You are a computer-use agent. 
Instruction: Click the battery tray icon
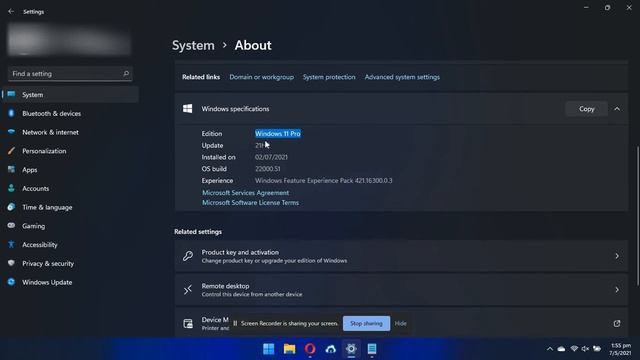(597, 349)
